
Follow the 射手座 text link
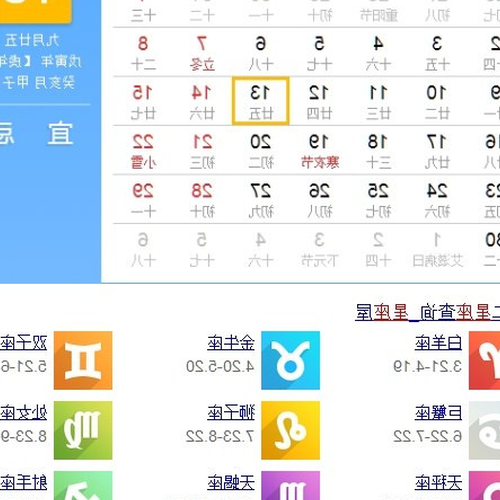23,483
